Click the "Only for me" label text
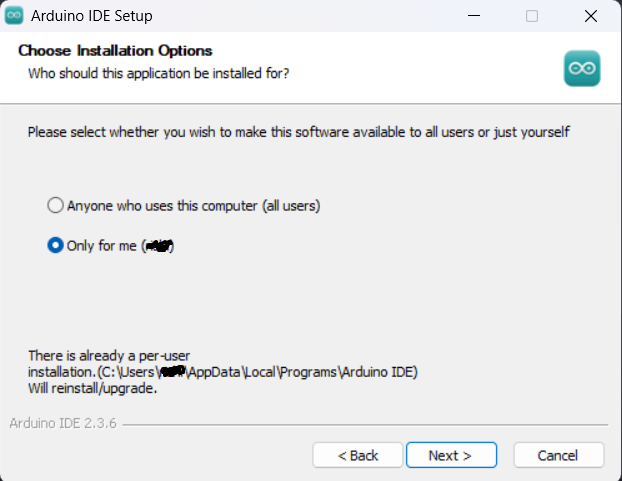 point(102,245)
